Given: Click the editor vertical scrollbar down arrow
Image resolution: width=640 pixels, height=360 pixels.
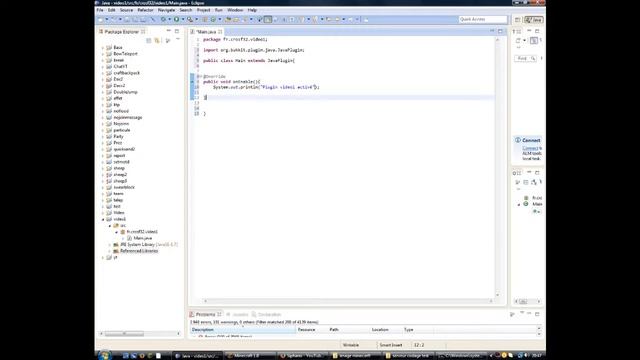Looking at the screenshot, I should [x=497, y=295].
